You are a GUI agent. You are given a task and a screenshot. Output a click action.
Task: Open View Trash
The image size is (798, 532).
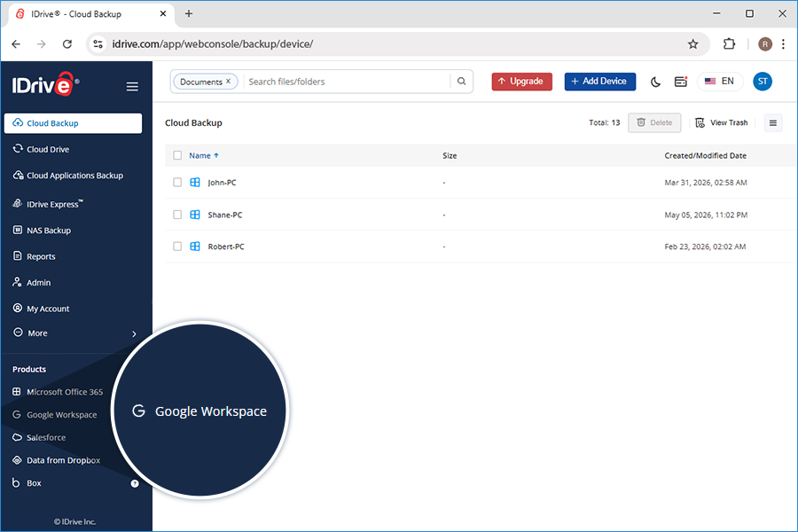pos(722,122)
